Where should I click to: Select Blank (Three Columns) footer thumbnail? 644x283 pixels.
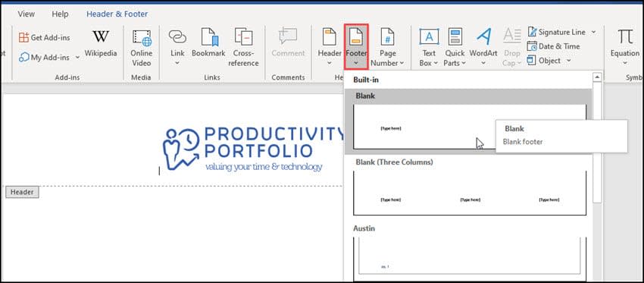[x=470, y=193]
